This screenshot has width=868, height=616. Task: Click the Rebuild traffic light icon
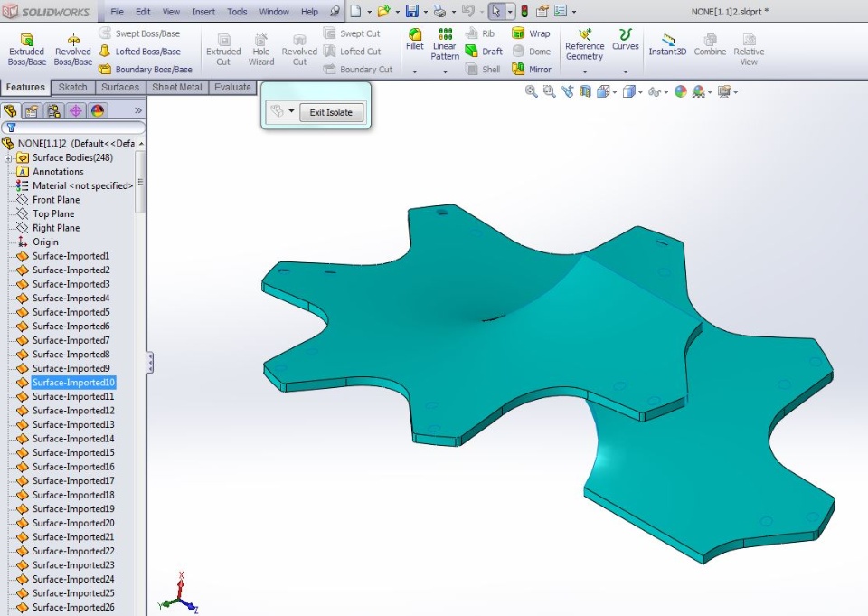click(524, 11)
